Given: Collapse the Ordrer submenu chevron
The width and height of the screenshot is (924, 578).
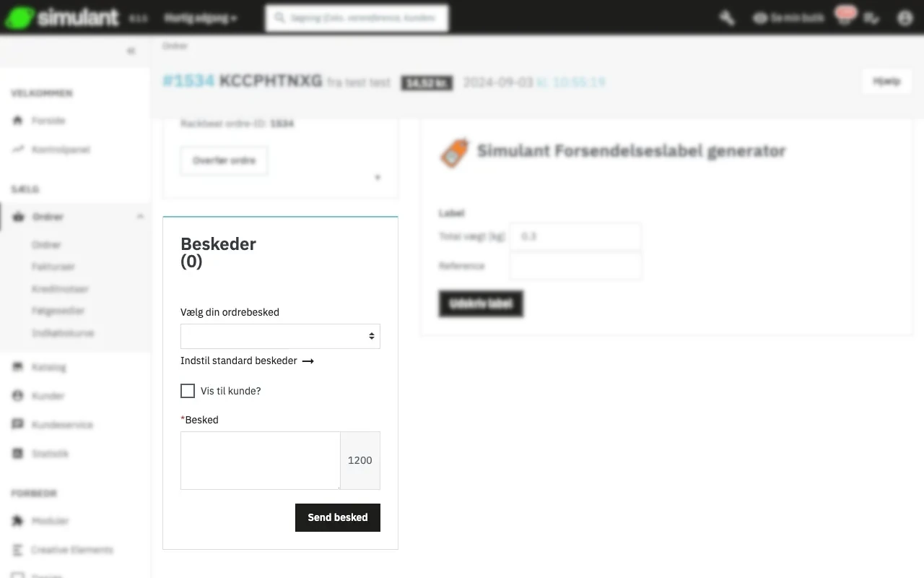Looking at the screenshot, I should click(140, 217).
